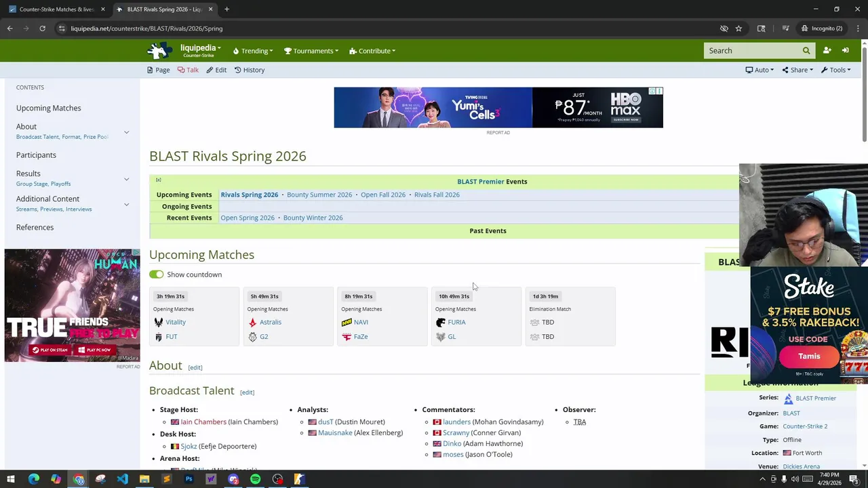Image resolution: width=868 pixels, height=488 pixels.
Task: Open File Explorer from the taskbar
Action: pyautogui.click(x=144, y=479)
